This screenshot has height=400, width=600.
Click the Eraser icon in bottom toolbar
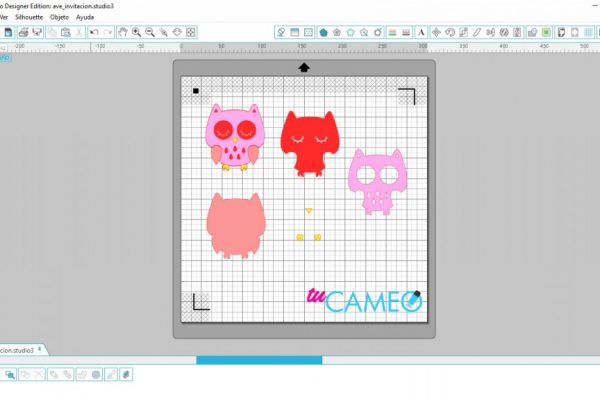pyautogui.click(x=126, y=374)
